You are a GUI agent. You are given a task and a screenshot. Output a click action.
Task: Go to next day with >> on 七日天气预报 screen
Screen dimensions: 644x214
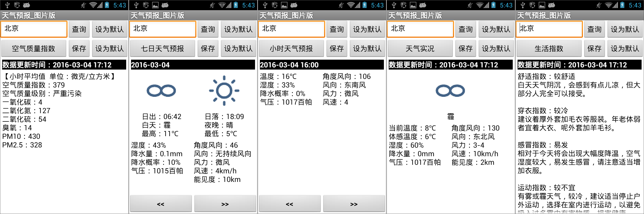pos(225,204)
